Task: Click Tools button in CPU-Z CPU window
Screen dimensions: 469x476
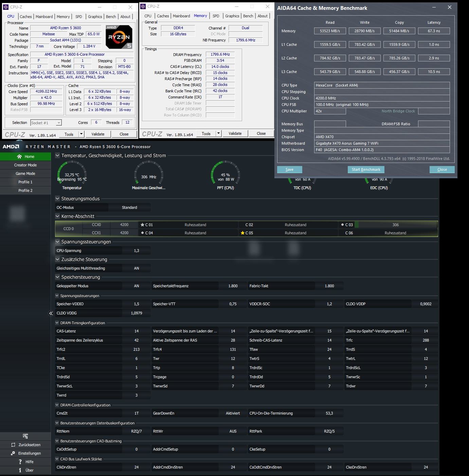Action: click(x=69, y=134)
